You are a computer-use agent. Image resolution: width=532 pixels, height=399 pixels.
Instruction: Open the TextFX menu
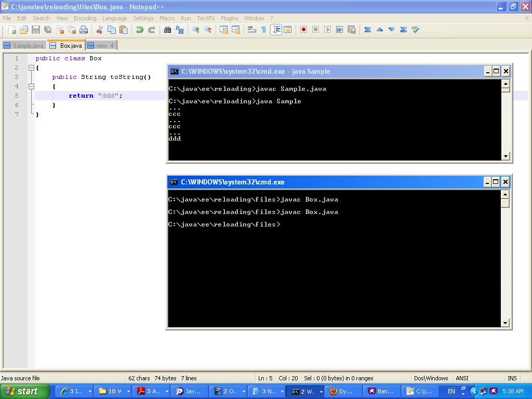206,18
